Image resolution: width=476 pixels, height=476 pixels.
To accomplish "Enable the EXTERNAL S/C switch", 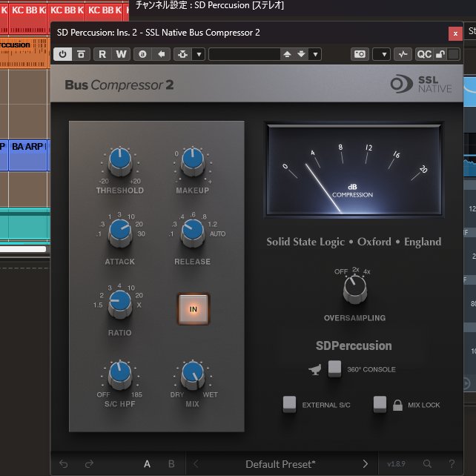I will click(289, 404).
